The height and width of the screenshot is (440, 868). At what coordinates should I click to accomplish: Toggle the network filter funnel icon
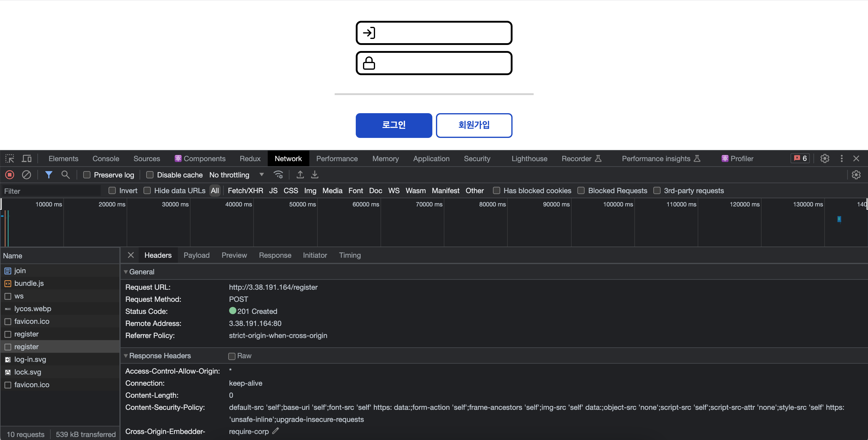tap(49, 175)
